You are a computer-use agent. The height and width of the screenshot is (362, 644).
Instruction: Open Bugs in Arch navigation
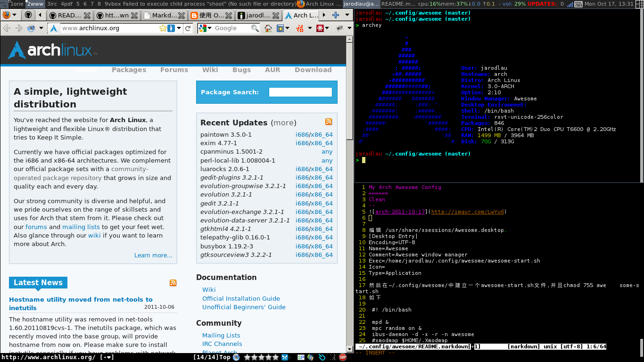241,70
